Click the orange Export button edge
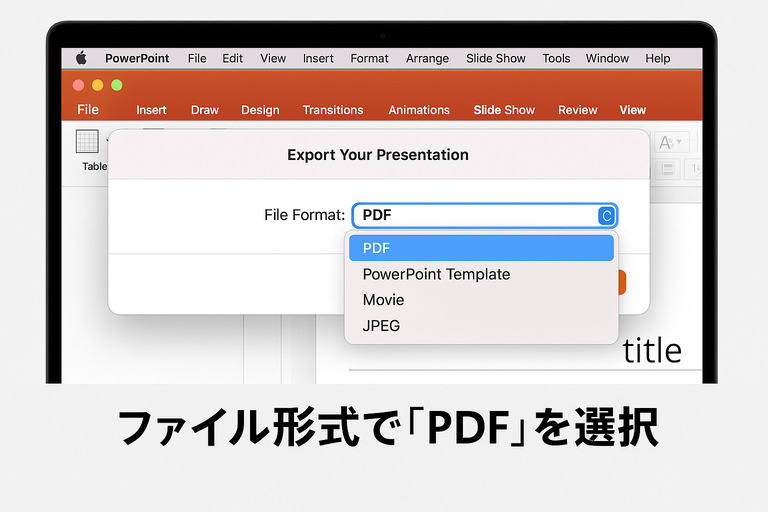This screenshot has width=768, height=512. pyautogui.click(x=622, y=283)
